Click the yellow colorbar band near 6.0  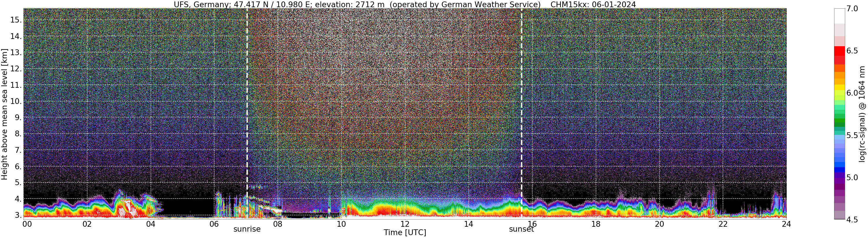point(840,87)
